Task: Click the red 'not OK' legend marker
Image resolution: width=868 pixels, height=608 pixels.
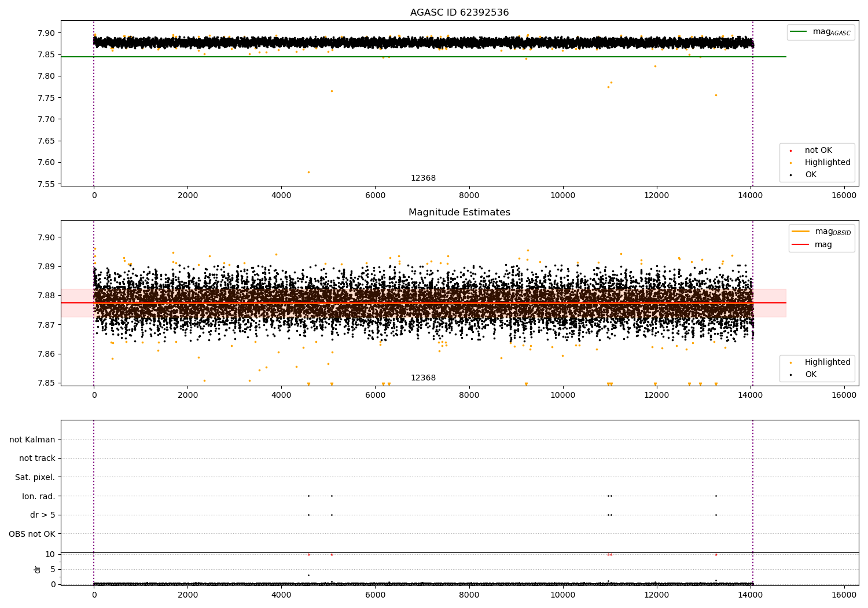Action: [791, 151]
